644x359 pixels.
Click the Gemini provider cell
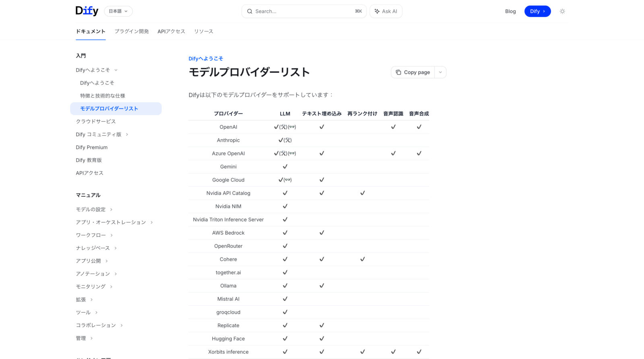point(228,167)
